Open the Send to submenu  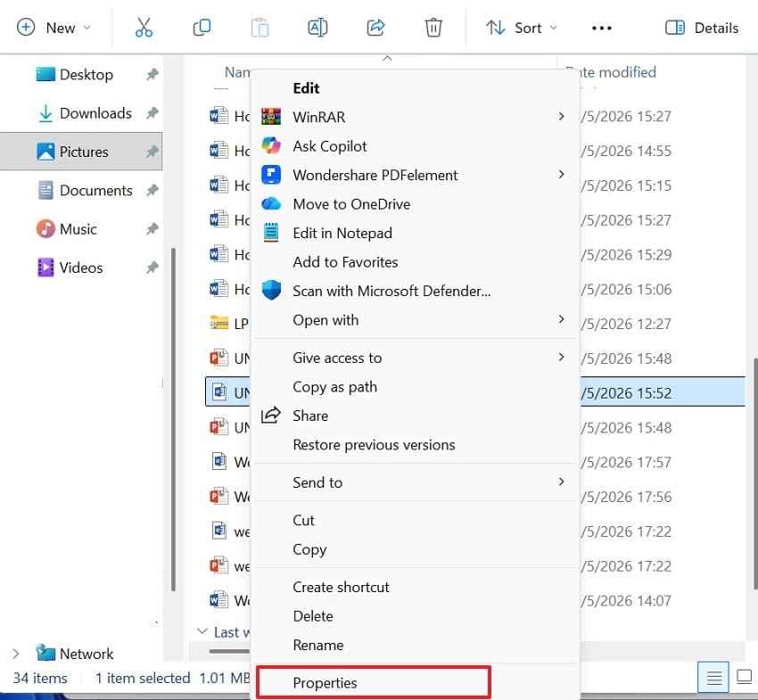coord(416,482)
